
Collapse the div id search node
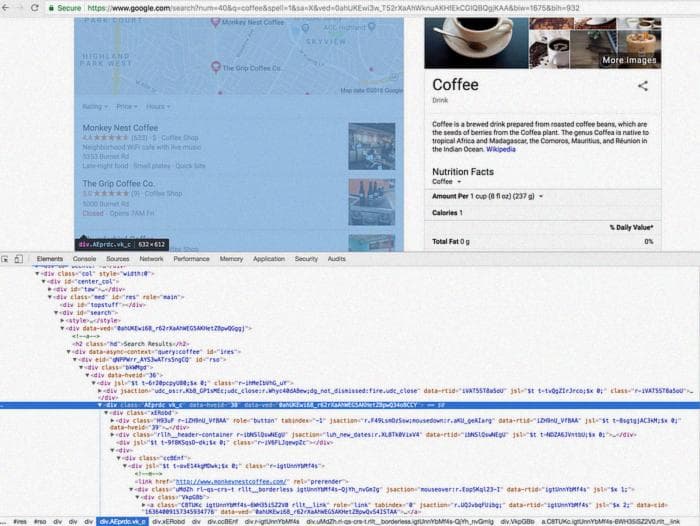point(56,313)
